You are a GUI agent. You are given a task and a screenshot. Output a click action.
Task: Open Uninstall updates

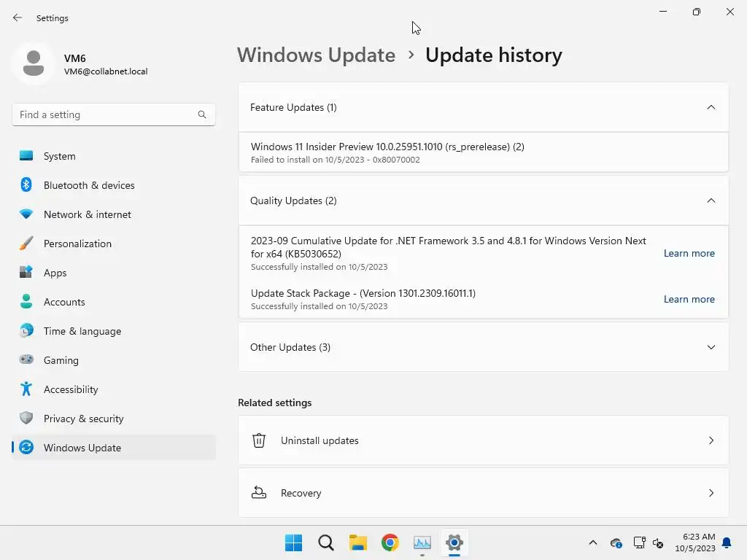coord(483,440)
